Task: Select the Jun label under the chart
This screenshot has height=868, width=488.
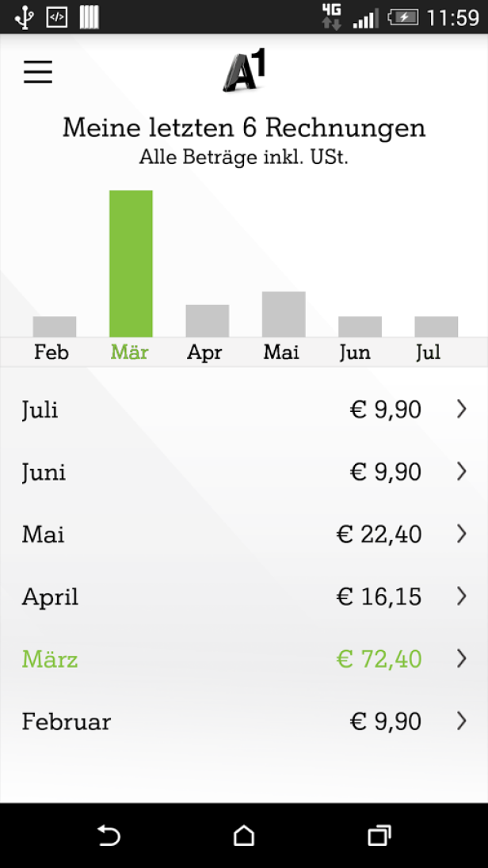Action: (x=355, y=352)
